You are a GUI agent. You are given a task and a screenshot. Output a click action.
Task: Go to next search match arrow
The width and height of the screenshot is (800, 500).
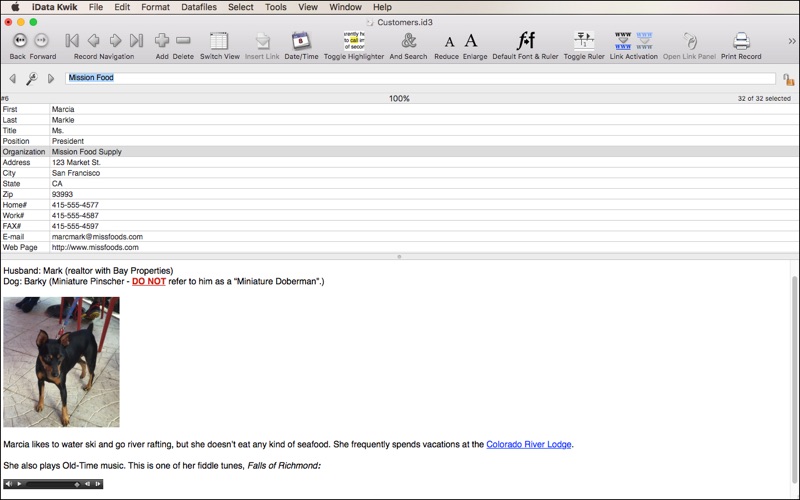(51, 79)
